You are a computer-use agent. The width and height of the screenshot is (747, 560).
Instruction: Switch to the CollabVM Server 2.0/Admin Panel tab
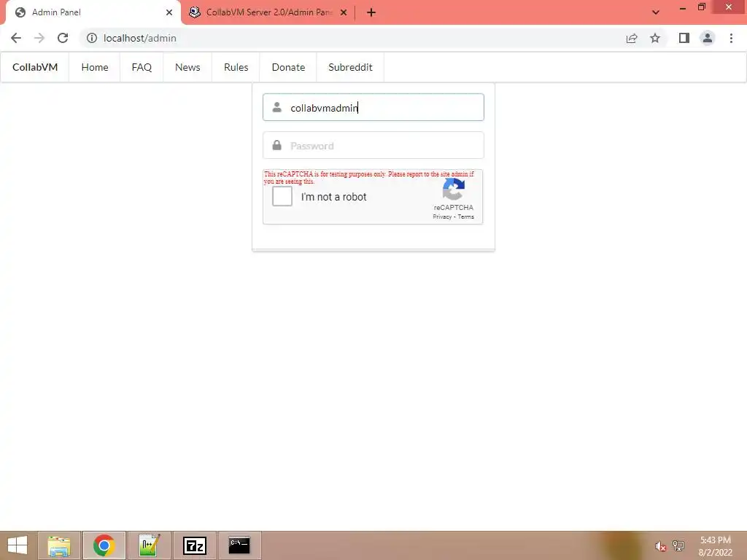click(268, 12)
